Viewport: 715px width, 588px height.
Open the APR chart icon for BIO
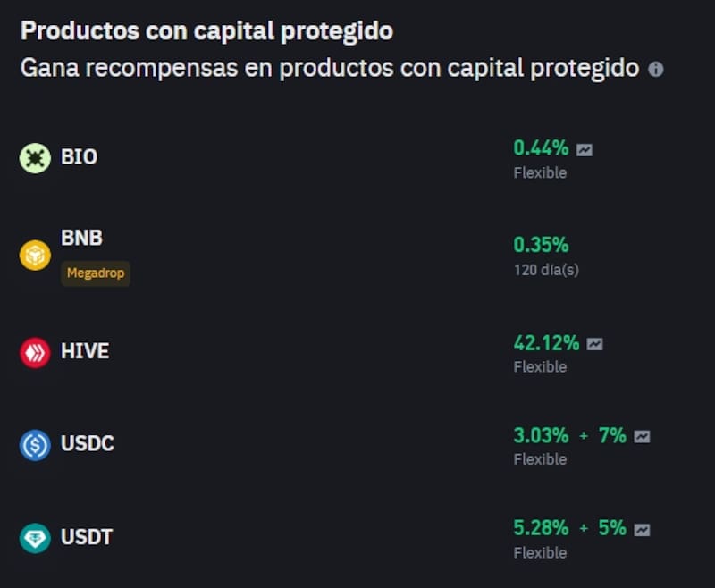585,150
